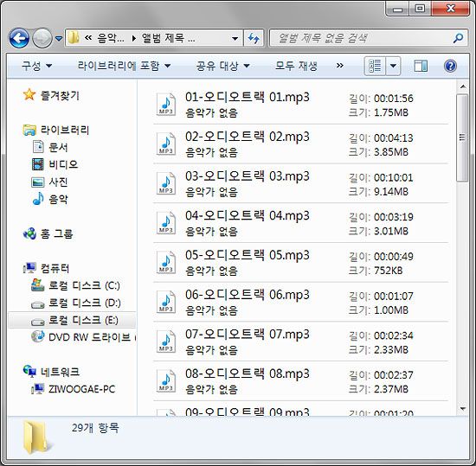Click the vertical scrollbar thumb
Screen dimensions: 476x466
(462, 137)
